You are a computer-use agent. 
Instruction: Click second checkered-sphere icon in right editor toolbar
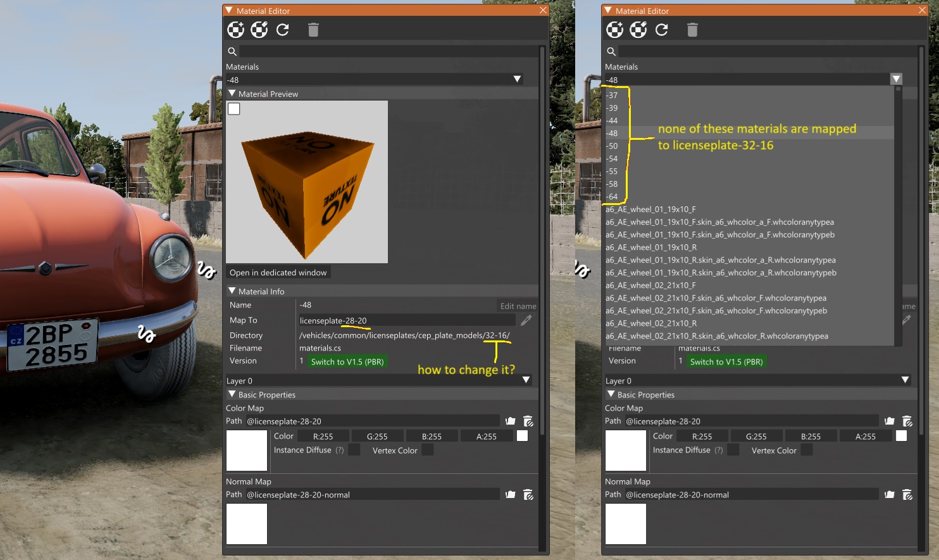638,30
